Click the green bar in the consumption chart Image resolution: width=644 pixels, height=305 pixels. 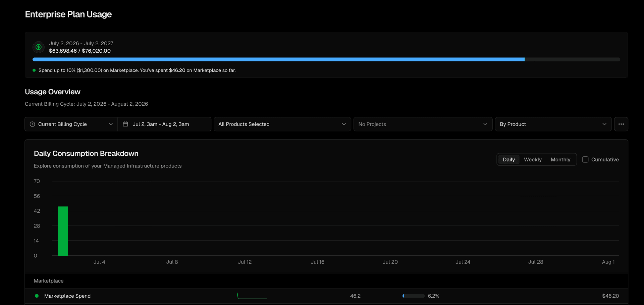pyautogui.click(x=63, y=231)
